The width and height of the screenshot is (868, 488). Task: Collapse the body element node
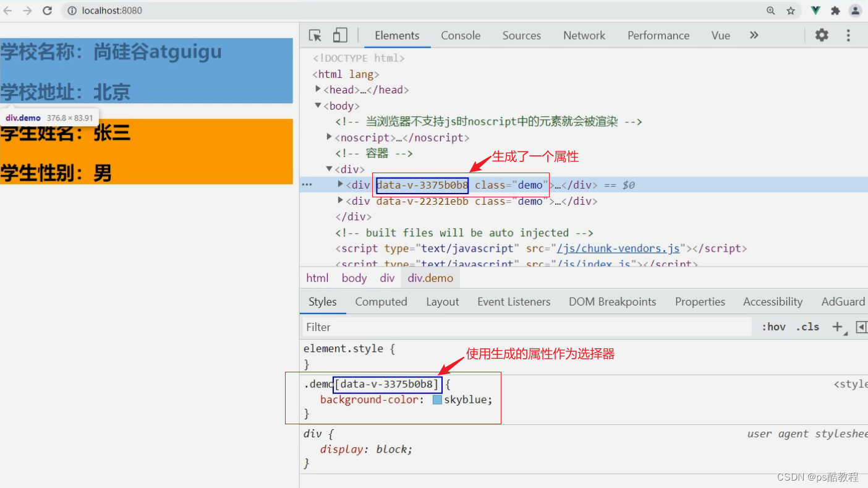(x=318, y=106)
